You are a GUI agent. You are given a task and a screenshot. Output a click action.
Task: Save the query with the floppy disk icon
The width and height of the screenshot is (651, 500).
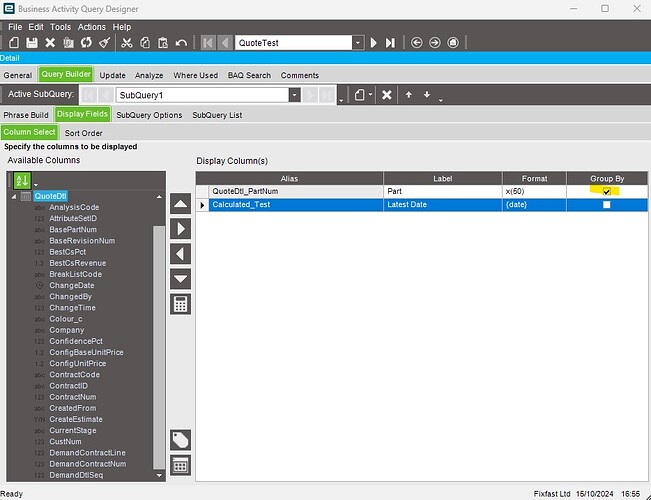(32, 43)
